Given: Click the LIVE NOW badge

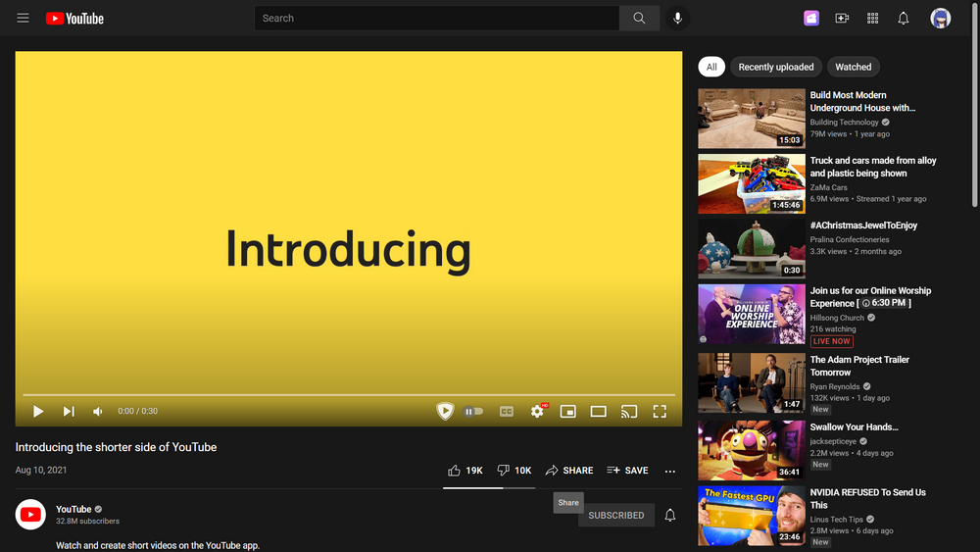Looking at the screenshot, I should [831, 341].
